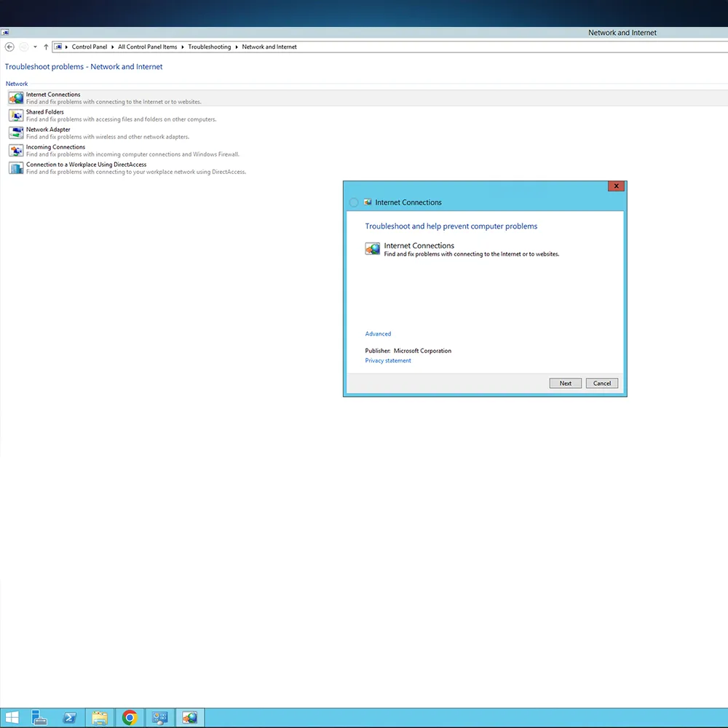Open the Privacy statement link
Viewport: 728px width, 728px height.
pos(388,360)
